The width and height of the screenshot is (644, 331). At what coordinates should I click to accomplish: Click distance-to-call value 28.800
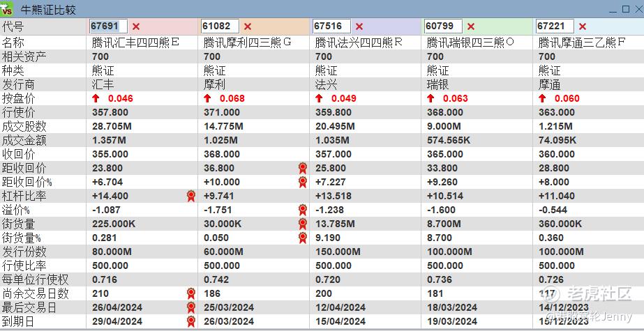click(x=553, y=168)
